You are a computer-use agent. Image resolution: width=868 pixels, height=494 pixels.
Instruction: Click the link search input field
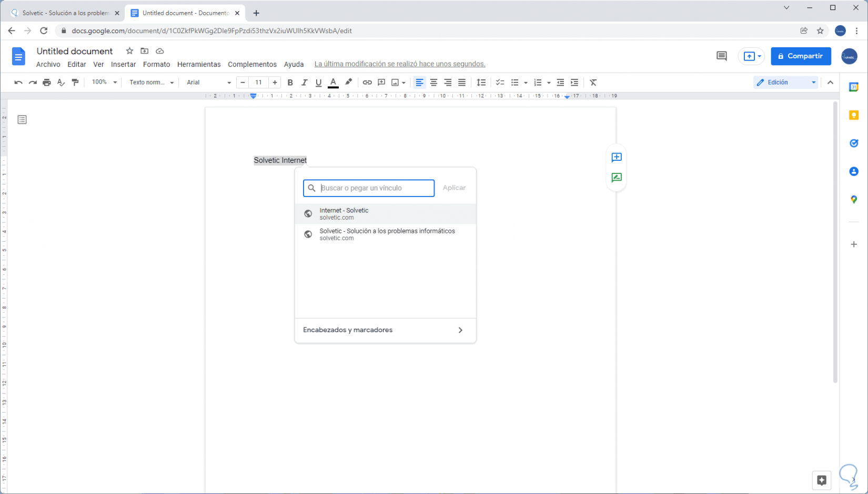click(x=369, y=188)
